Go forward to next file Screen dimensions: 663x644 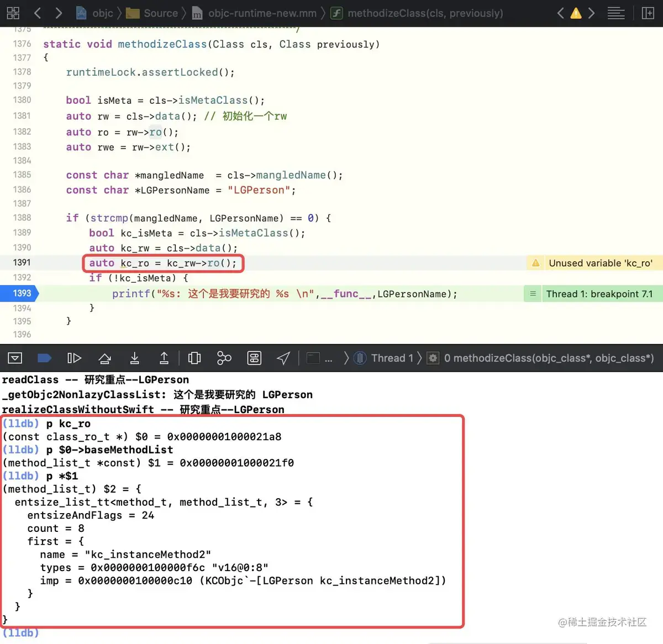(59, 13)
